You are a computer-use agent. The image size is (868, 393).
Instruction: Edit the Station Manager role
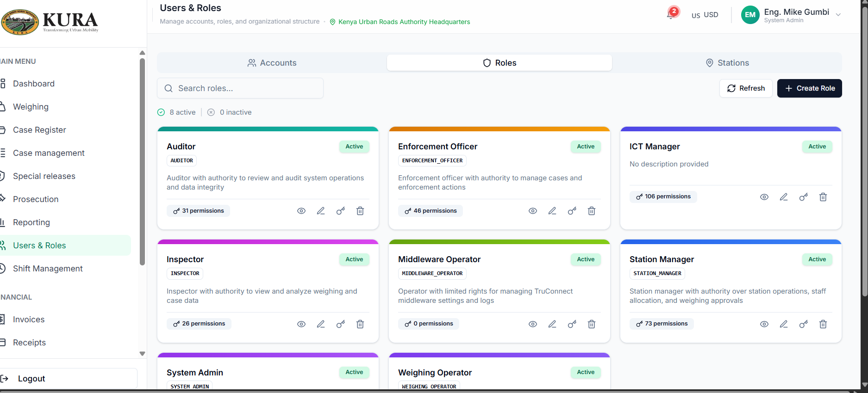click(x=784, y=324)
